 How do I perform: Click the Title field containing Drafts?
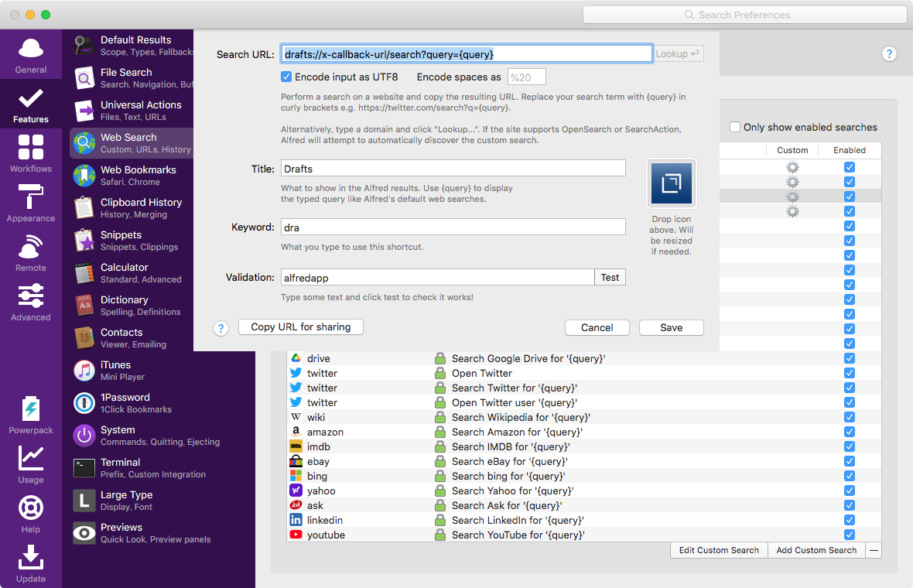point(453,168)
